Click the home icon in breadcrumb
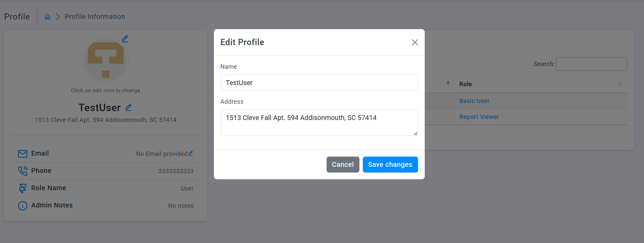The height and width of the screenshot is (243, 644). (47, 17)
